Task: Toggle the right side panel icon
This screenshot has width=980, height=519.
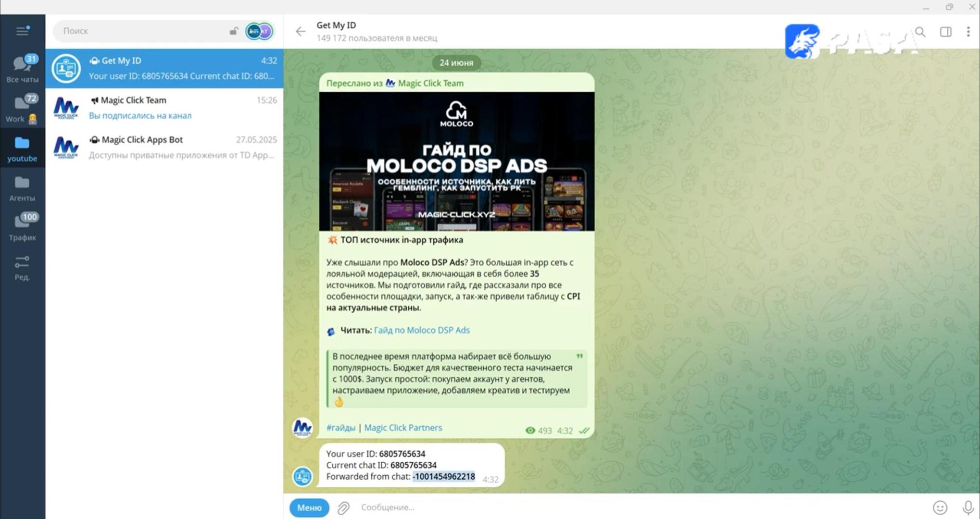Action: 945,32
